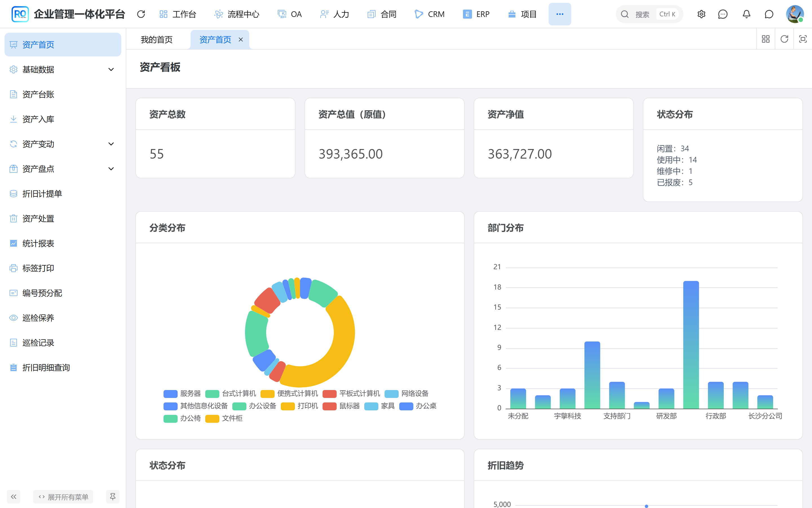Click the 资产处置 trash icon
This screenshot has height=508, width=812.
click(14, 219)
